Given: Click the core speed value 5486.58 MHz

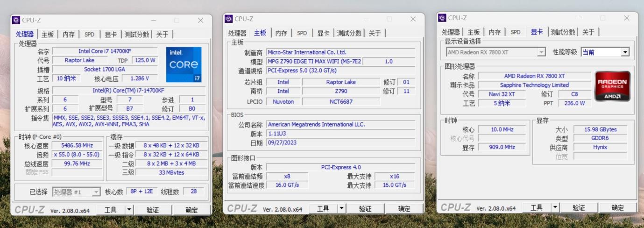Looking at the screenshot, I should (77, 145).
